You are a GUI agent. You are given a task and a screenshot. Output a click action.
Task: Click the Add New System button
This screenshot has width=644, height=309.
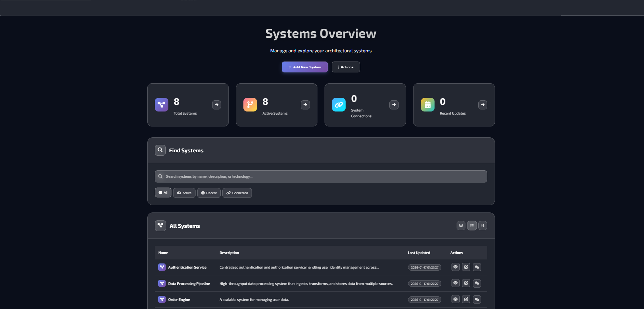(305, 67)
